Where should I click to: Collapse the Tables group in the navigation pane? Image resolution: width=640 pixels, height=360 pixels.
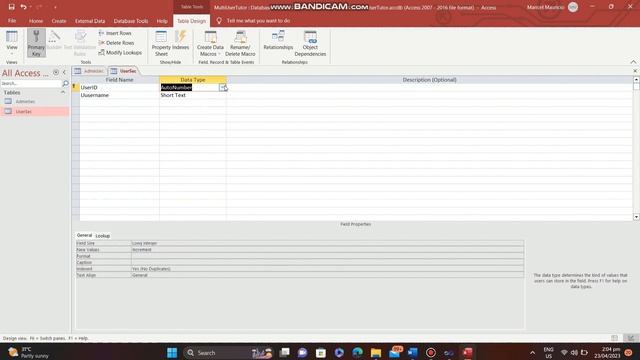(63, 93)
